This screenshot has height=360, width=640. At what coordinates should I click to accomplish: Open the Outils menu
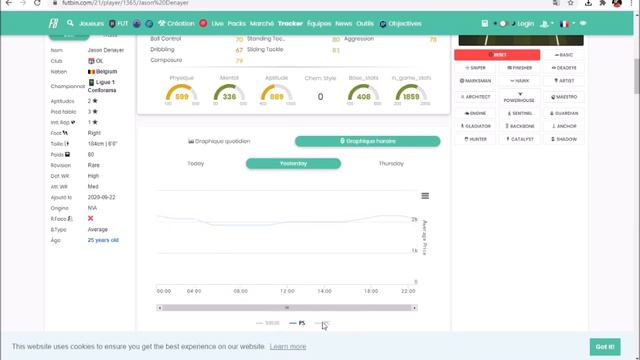point(364,24)
